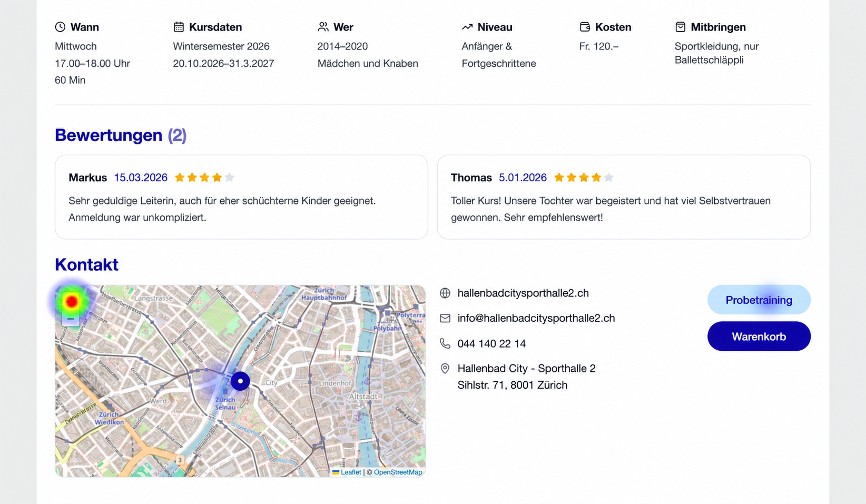Viewport: 866px width, 504px height.
Task: Click the Hallenbad City - Sporthalle 2 text
Action: 526,369
